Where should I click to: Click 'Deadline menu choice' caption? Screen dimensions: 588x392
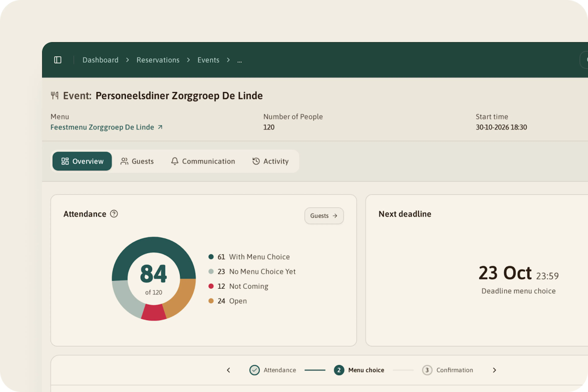[x=518, y=291]
